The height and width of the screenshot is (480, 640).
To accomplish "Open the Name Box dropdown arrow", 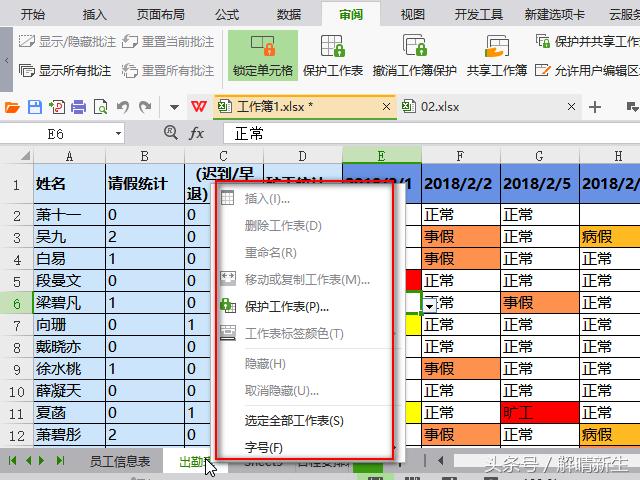I will [x=118, y=133].
